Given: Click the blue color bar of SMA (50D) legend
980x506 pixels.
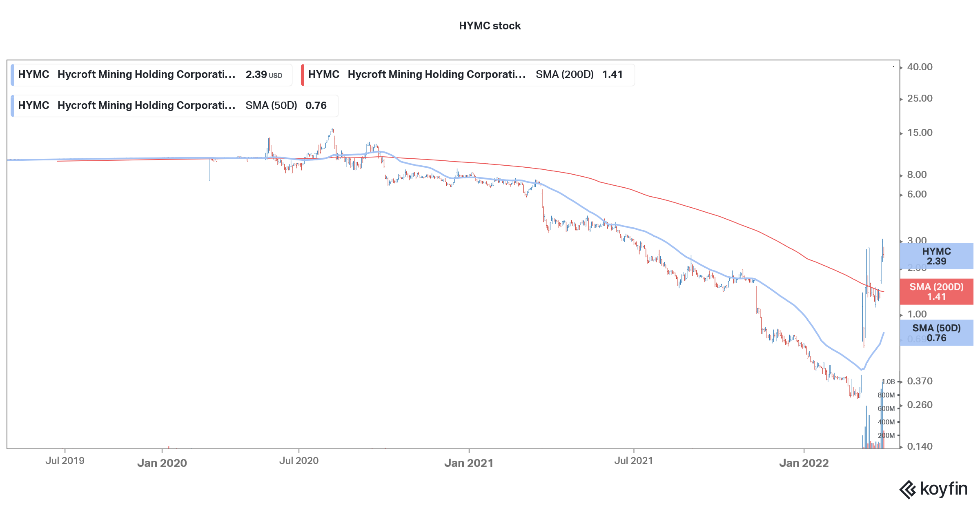Looking at the screenshot, I should tap(12, 106).
